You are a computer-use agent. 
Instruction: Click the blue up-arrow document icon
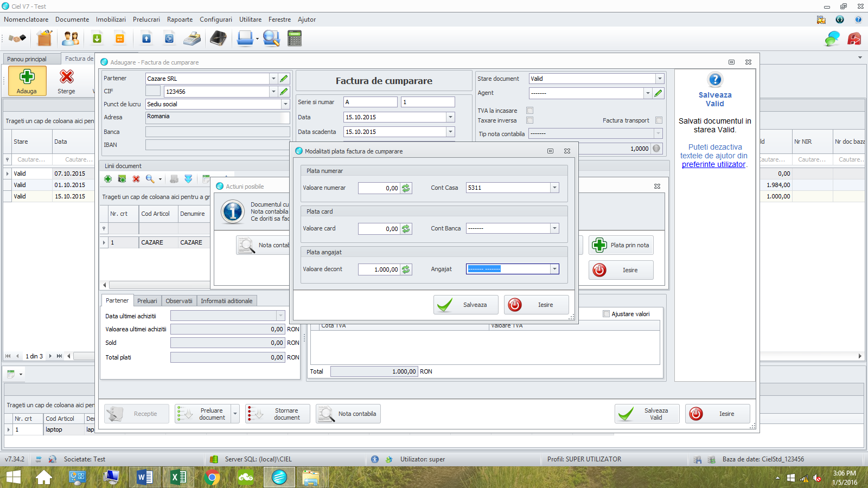[146, 38]
